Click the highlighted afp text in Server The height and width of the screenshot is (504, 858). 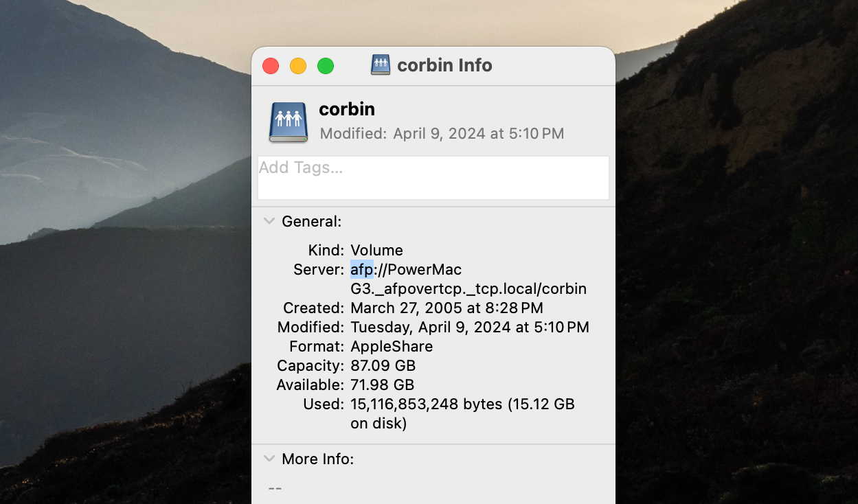pos(361,269)
